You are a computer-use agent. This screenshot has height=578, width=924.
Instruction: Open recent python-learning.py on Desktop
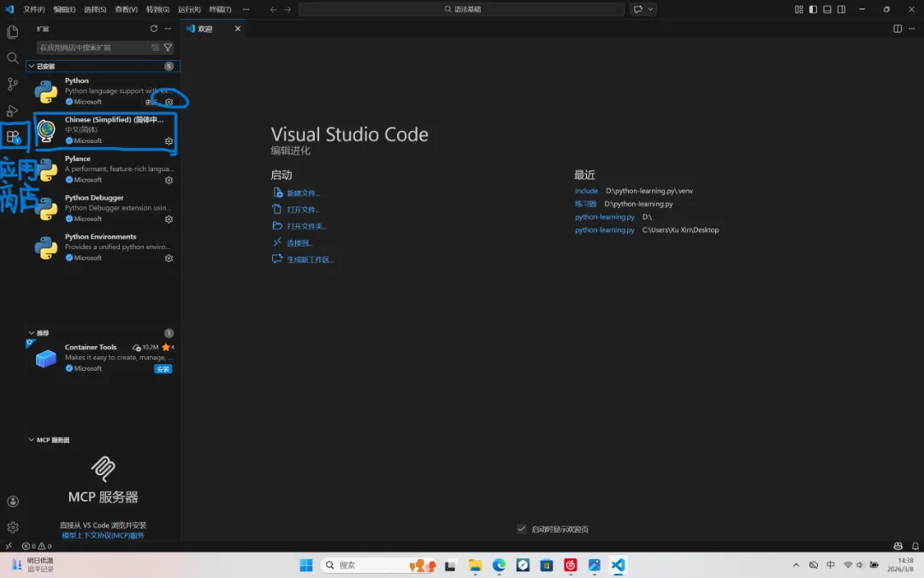pyautogui.click(x=605, y=230)
